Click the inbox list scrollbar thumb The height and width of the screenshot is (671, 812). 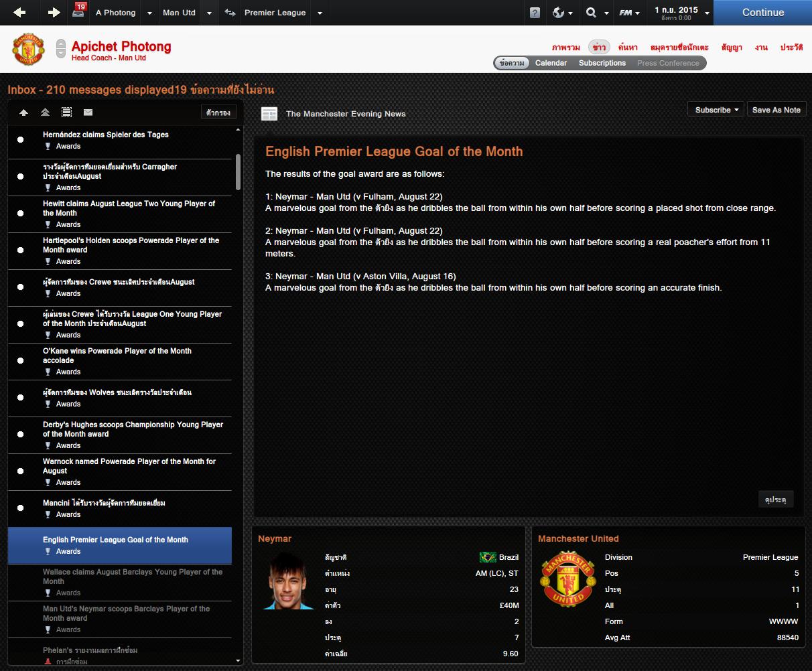click(x=238, y=172)
